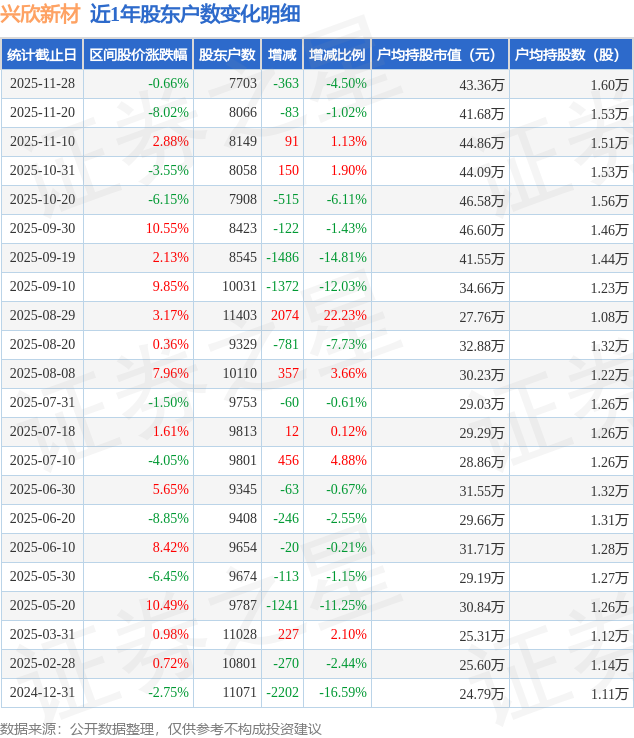634x738 pixels.
Task: Click the 10.55% price change value
Action: [x=167, y=229]
